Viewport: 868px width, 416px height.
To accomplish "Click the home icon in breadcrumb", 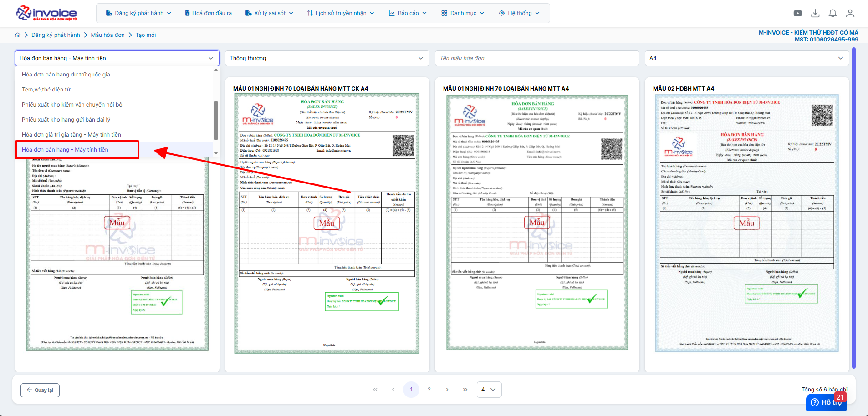I will [18, 35].
